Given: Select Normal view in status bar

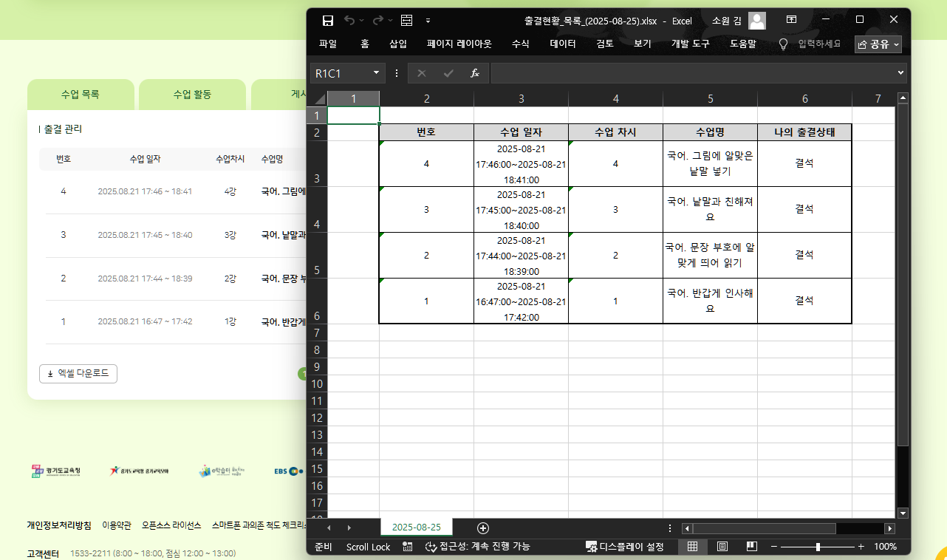Looking at the screenshot, I should point(692,547).
